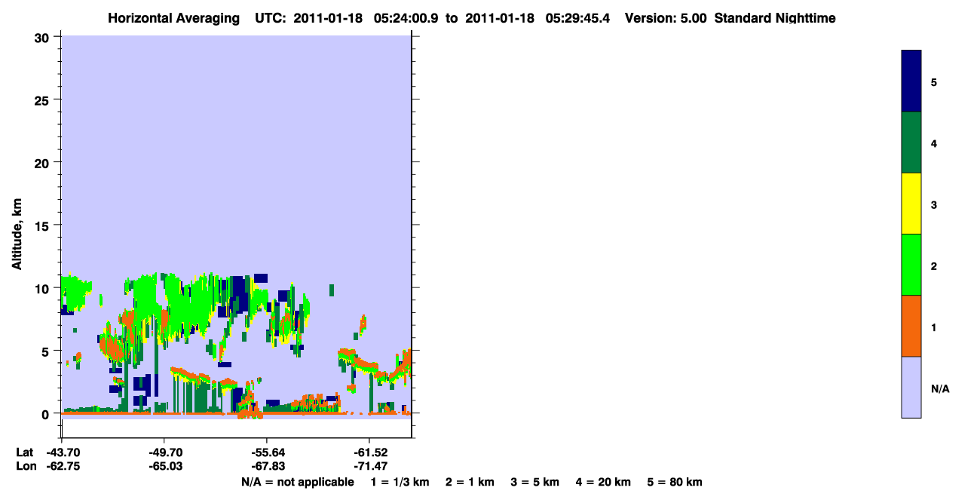
Task: Click 'Version: 5.00' text in title
Action: click(666, 18)
